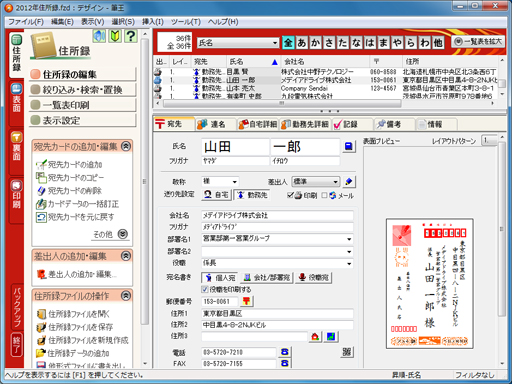The height and width of the screenshot is (384, 512).
Task: Select 宛先カードを元に戻す
Action: pos(75,217)
